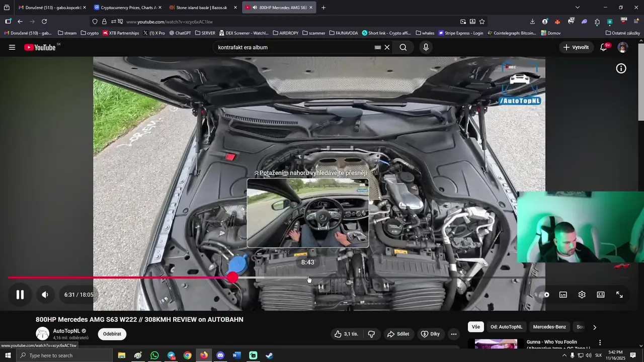The width and height of the screenshot is (644, 362).
Task: Show next filter chips with arrow
Action: click(595, 327)
